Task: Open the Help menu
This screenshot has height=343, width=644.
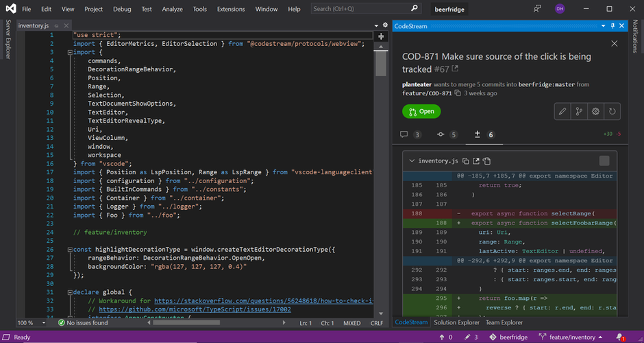Action: [x=294, y=9]
